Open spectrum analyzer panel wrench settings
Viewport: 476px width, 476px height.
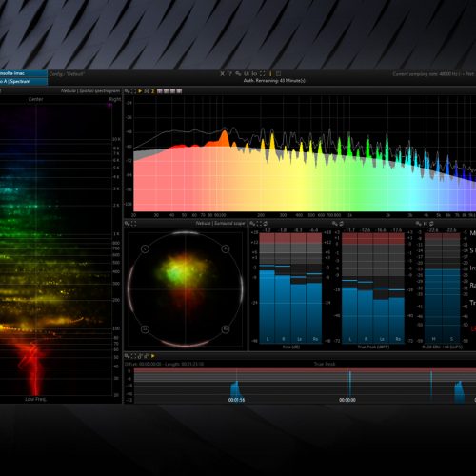coord(127,91)
